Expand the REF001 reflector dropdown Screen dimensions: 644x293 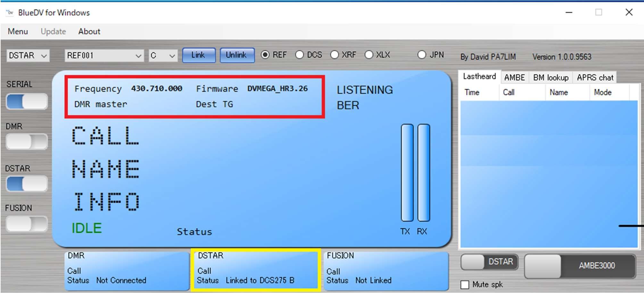[x=104, y=56]
